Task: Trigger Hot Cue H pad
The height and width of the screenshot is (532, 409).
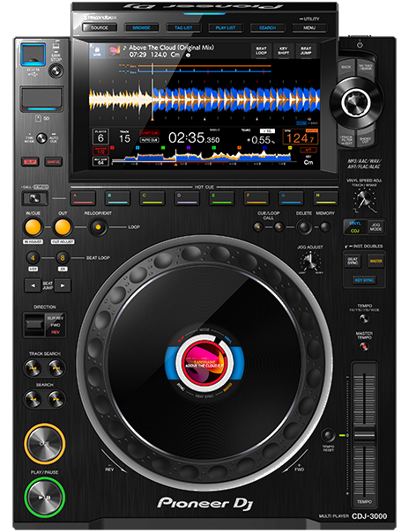Action: pyautogui.click(x=325, y=198)
